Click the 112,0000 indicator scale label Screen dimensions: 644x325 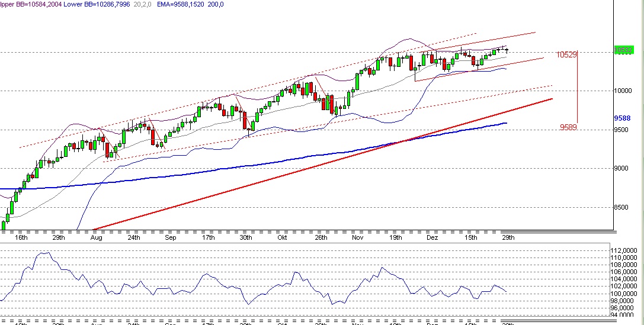(623, 250)
